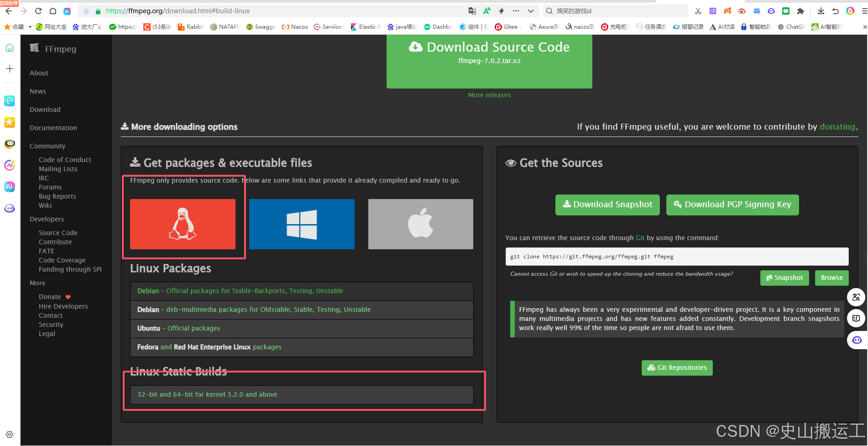Click the Git link in sources text
The image size is (868, 446).
(x=640, y=238)
